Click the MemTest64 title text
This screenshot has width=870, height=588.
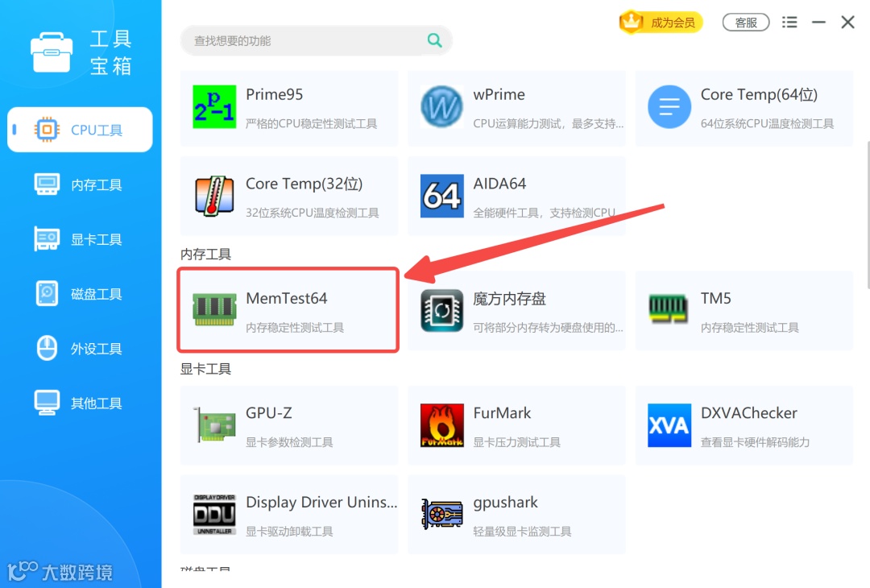coord(286,299)
